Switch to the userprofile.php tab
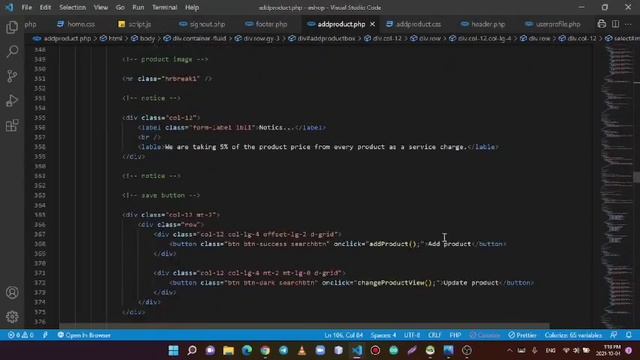Screen dimensions: 640x360 pos(553,24)
